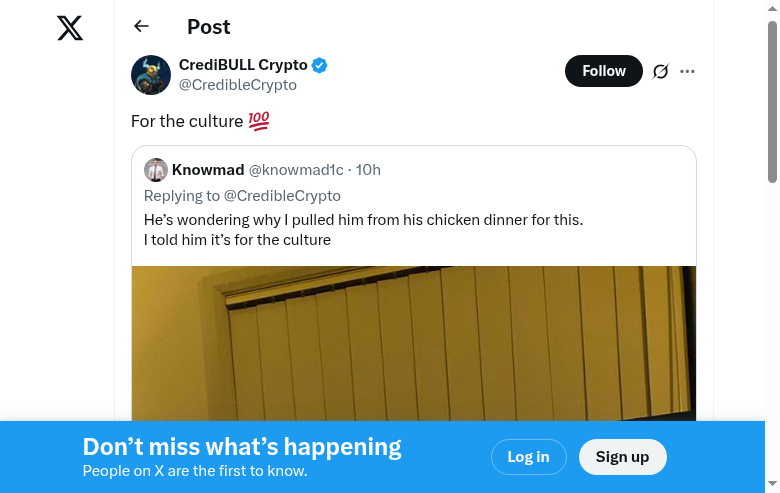Click the vertical page scrollbar thumb
The width and height of the screenshot is (780, 493).
(x=772, y=100)
